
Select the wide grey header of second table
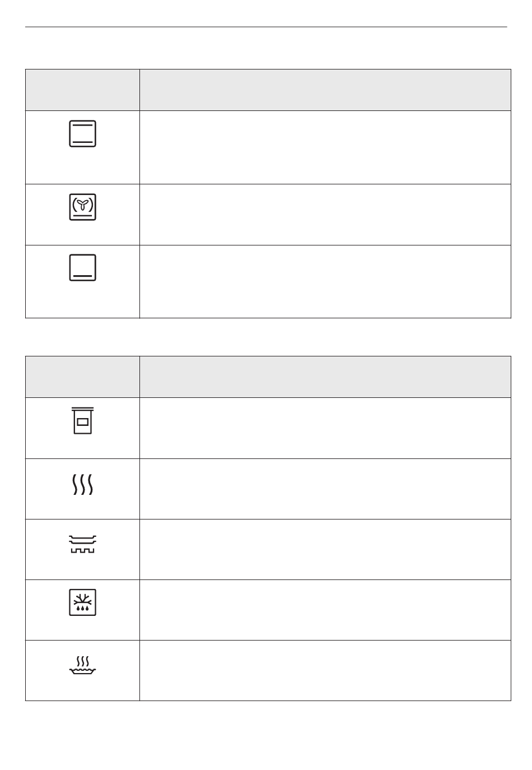tap(325, 377)
